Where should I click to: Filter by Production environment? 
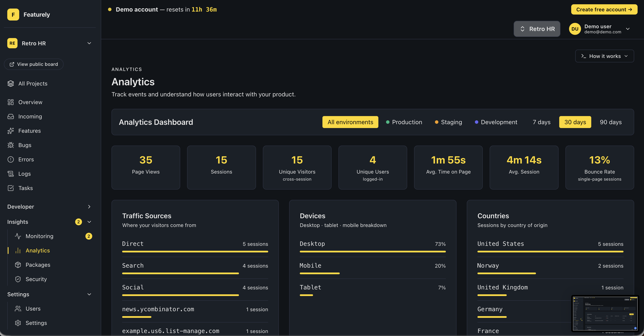(404, 122)
